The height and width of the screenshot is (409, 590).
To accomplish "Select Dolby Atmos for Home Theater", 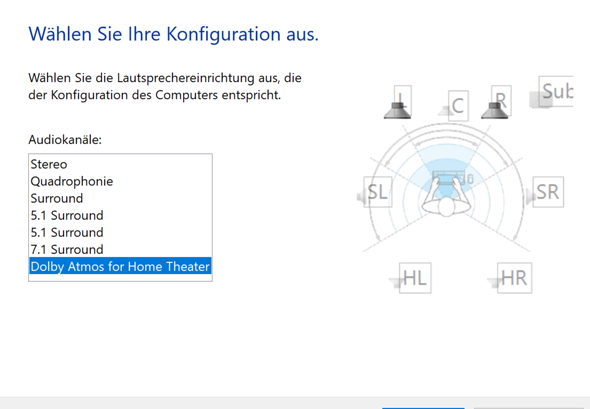I will pos(120,266).
